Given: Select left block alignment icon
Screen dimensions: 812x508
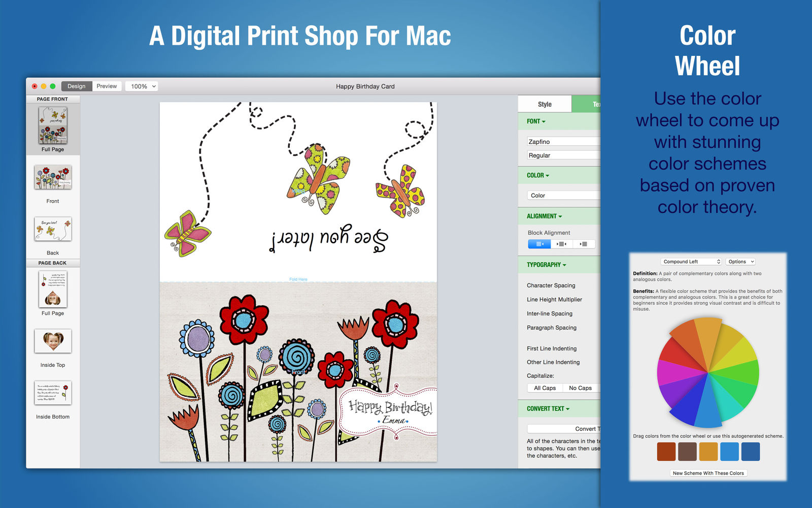Looking at the screenshot, I should [539, 244].
